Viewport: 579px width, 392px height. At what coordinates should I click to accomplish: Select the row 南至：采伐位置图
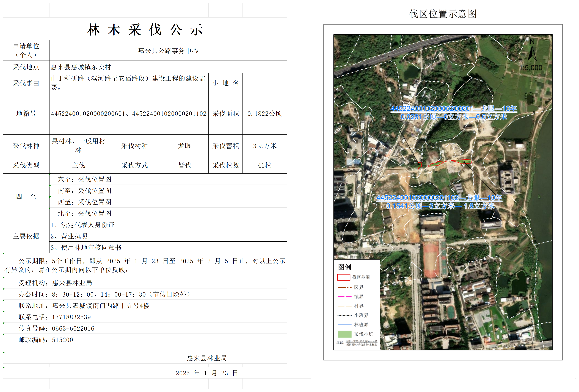168,191
